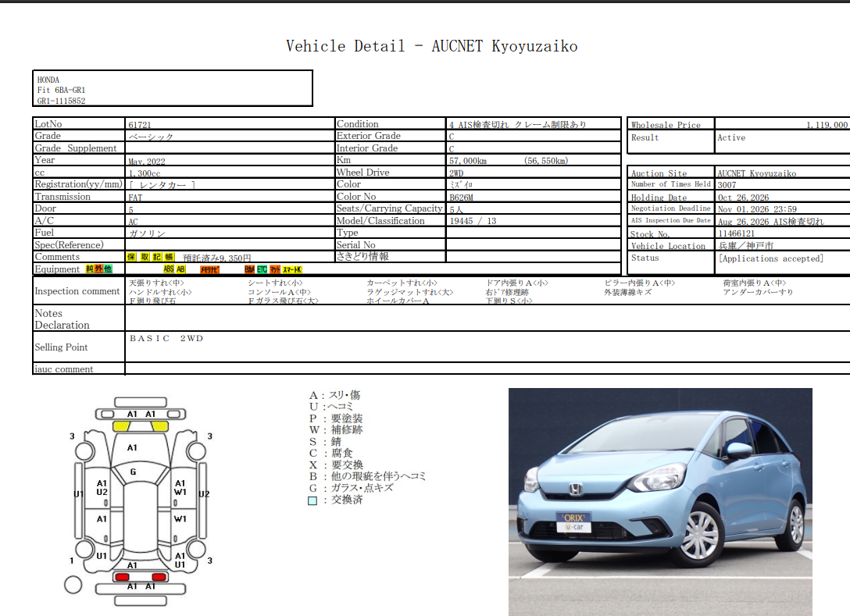Click the fuel value ガソリン
Viewport: 850px width, 616px height.
click(146, 233)
